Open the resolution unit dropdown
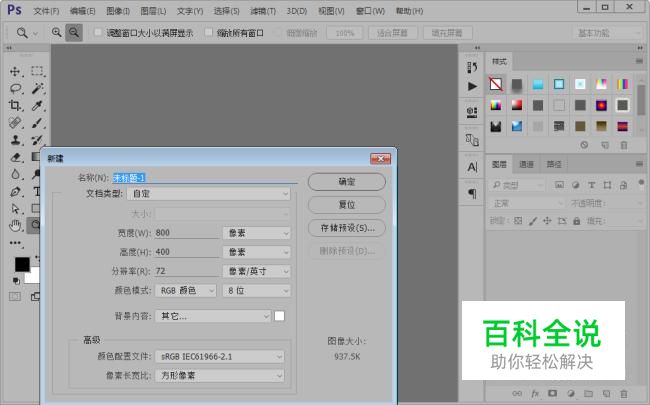Screen dimensions: 650x405 click(257, 271)
